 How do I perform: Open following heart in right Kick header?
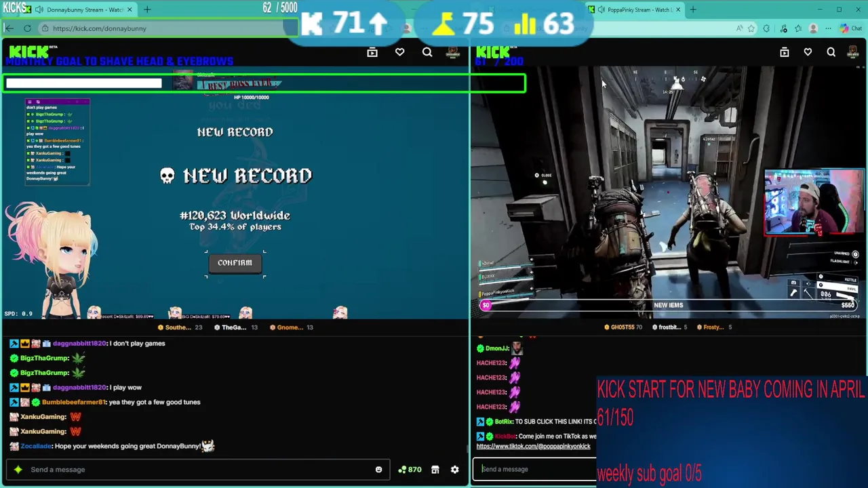(808, 52)
